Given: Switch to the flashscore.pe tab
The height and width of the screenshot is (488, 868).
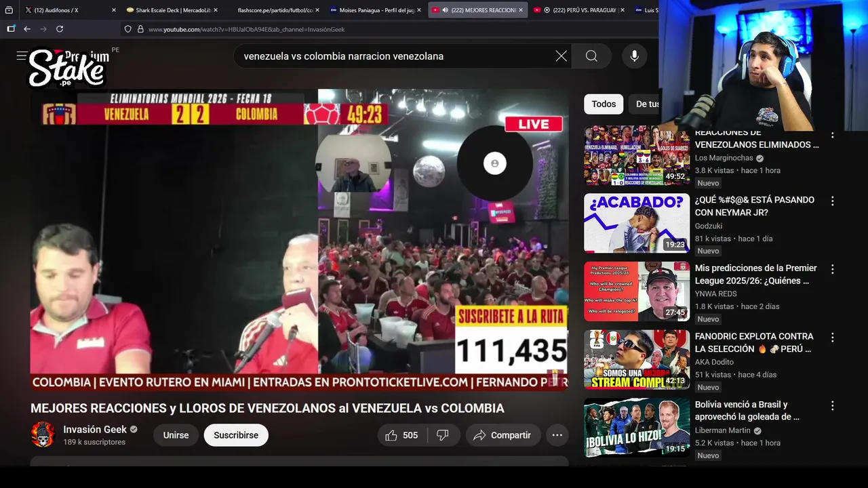Looking at the screenshot, I should 274,10.
